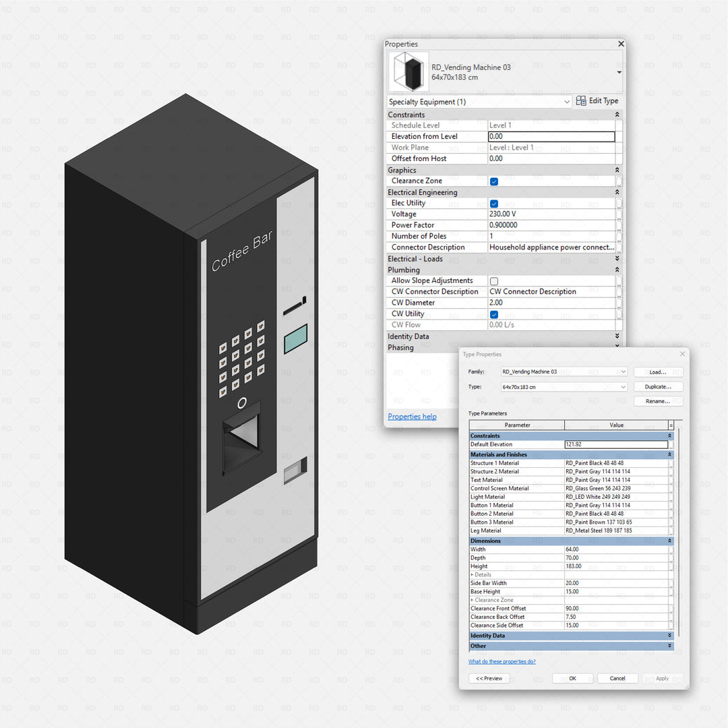This screenshot has height=728, width=728.
Task: Click the Apply button
Action: pyautogui.click(x=662, y=678)
